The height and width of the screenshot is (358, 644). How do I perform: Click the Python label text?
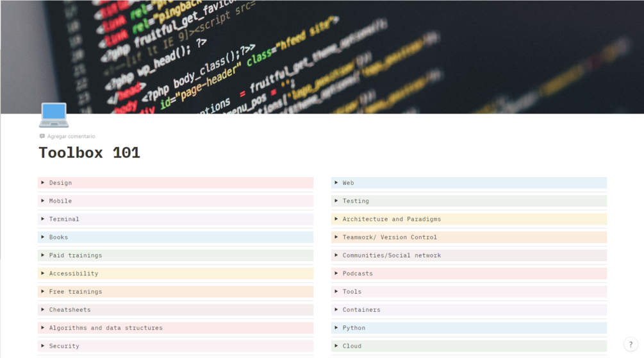point(354,328)
